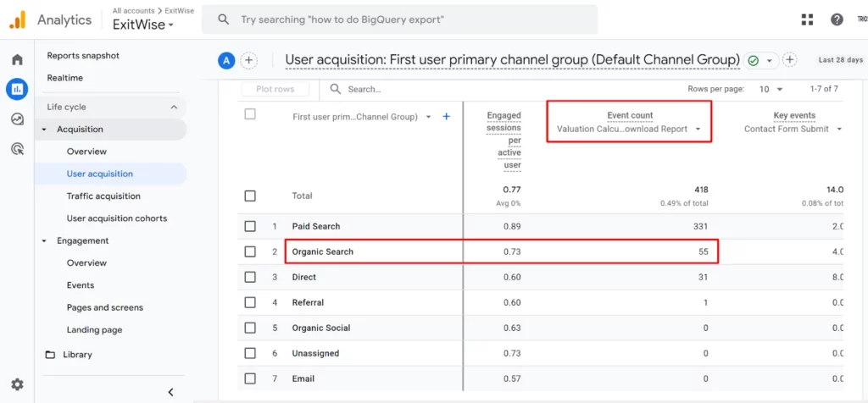Select User acquisition report
This screenshot has width=868, height=403.
pos(100,174)
